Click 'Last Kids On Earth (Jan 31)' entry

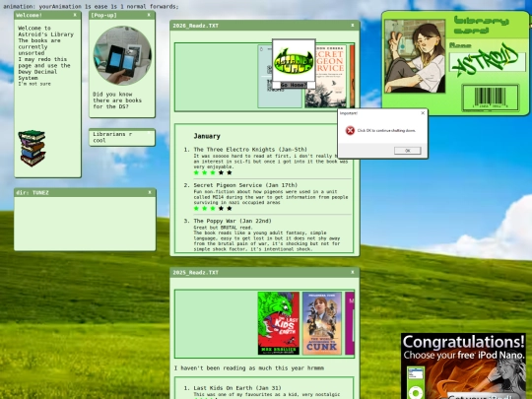237,388
